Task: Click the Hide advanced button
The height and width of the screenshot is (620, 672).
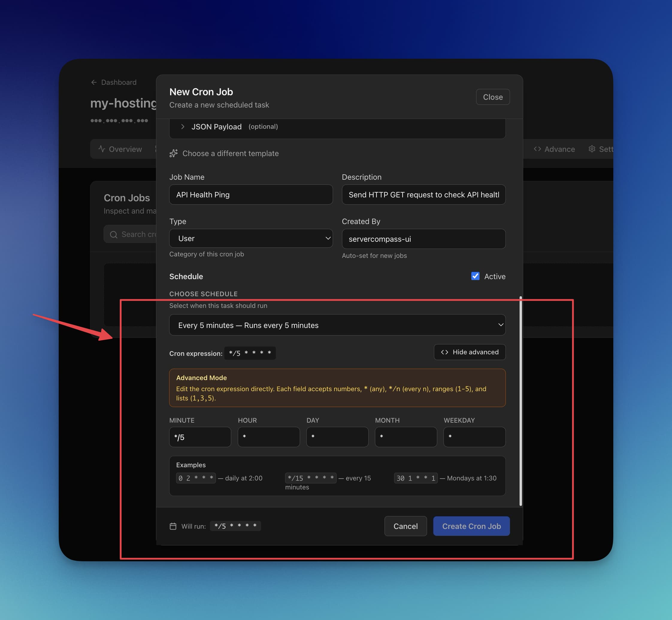Action: click(469, 352)
